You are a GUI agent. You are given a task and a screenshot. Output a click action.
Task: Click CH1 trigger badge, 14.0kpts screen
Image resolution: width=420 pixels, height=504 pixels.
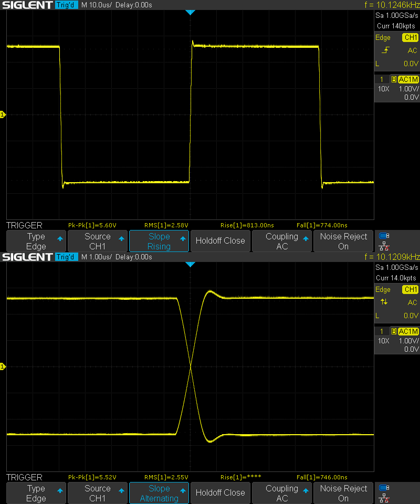click(x=411, y=290)
